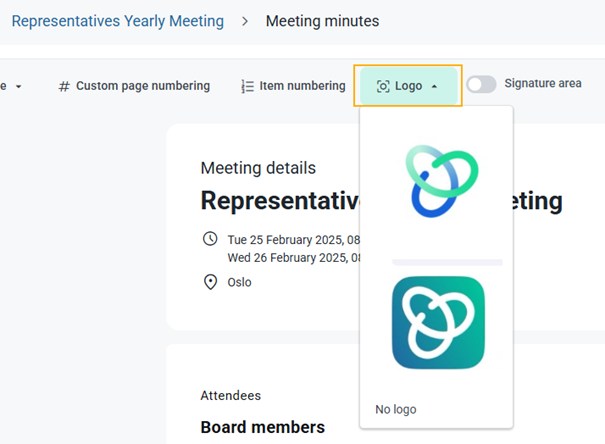Collapse the Logo dropdown
The image size is (605, 444).
click(409, 86)
